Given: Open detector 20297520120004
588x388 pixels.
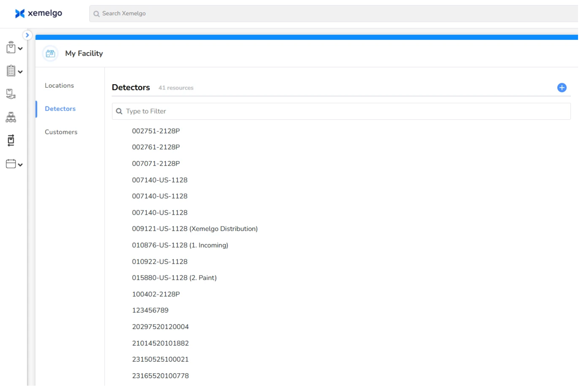Looking at the screenshot, I should point(160,327).
